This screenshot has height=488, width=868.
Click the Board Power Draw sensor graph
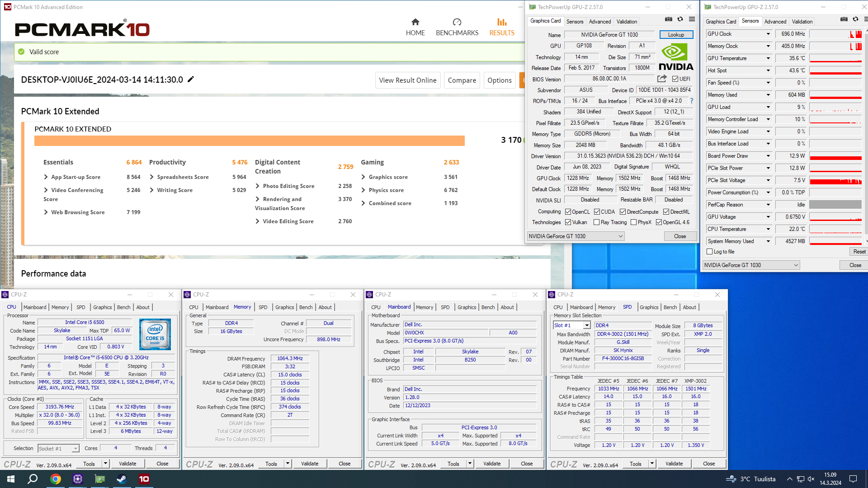point(835,156)
